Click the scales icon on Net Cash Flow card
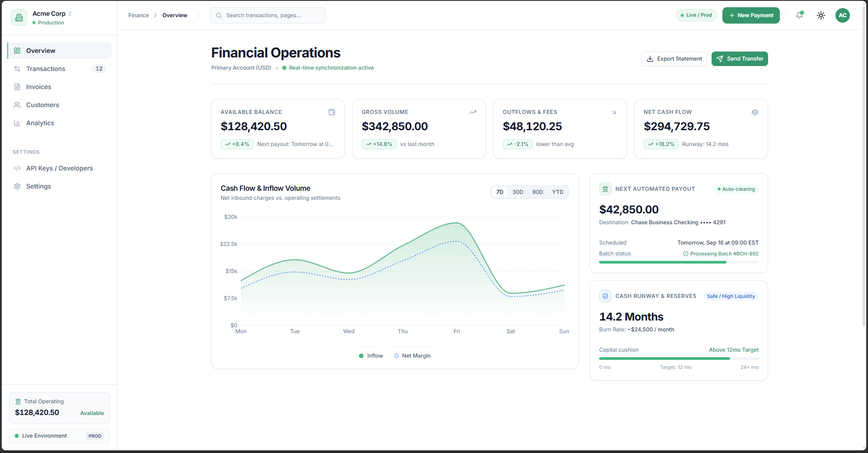The image size is (868, 453). pos(755,112)
